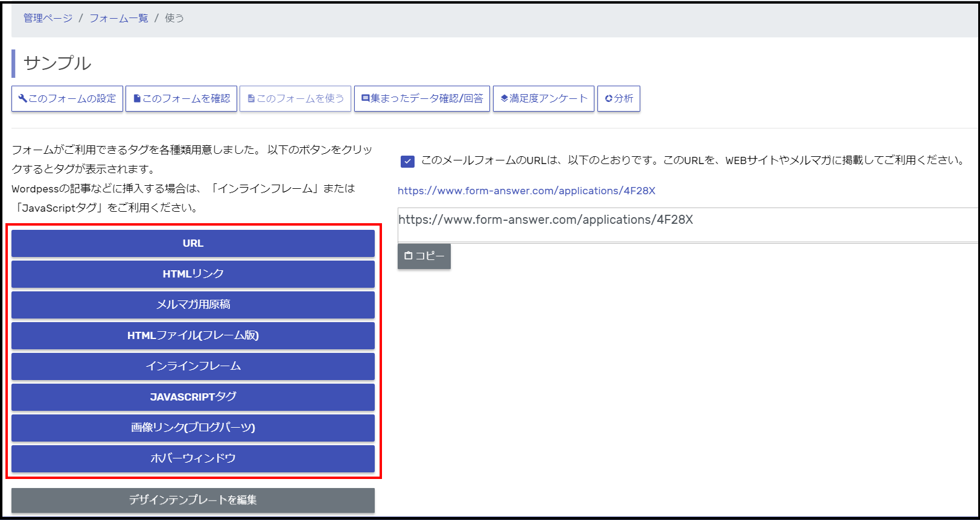Screen dimensions: 980x520
Task: Click the wrench icon on form settings tab
Action: pos(23,98)
